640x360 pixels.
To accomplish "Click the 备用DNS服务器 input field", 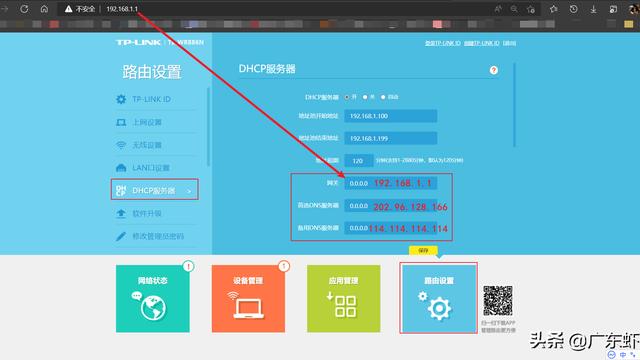I will [x=391, y=228].
